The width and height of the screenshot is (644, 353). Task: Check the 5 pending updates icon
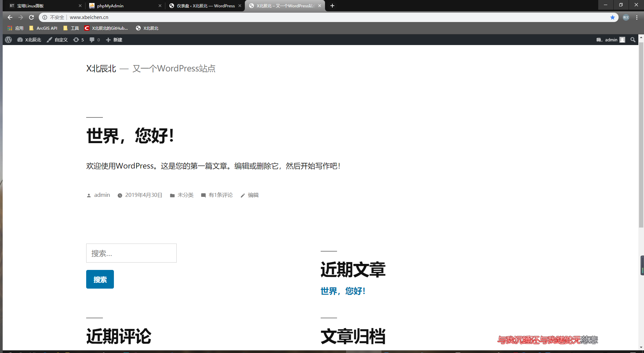tap(78, 40)
